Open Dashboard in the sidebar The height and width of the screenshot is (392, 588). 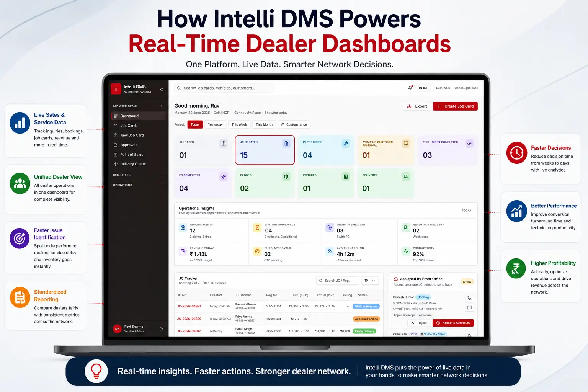138,116
